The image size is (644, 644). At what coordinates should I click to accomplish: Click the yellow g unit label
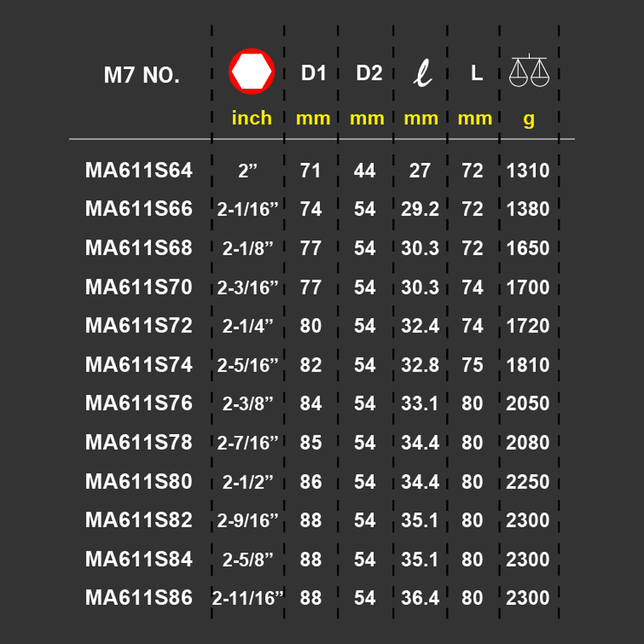click(x=529, y=120)
